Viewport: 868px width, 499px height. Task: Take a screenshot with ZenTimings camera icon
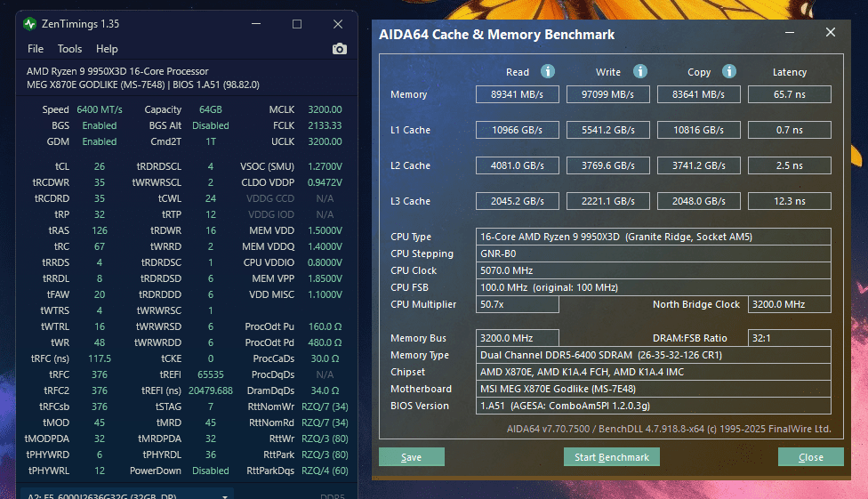click(340, 49)
